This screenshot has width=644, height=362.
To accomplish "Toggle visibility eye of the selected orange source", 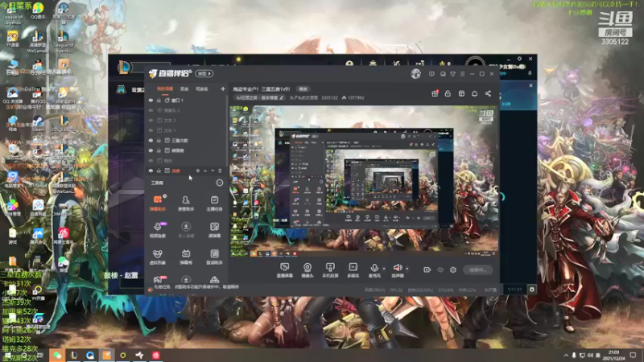I will [x=151, y=171].
